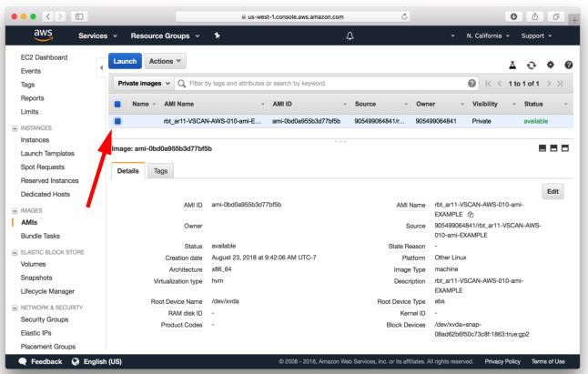Open Safari downloads

click(x=513, y=16)
